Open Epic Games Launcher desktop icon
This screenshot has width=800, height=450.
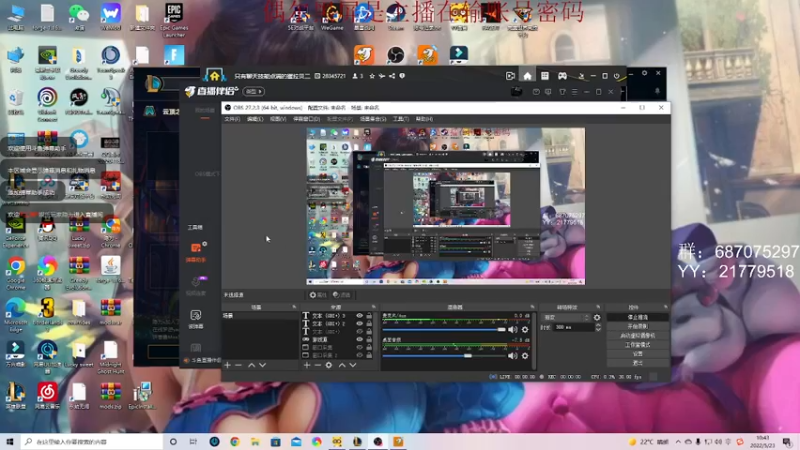point(174,19)
